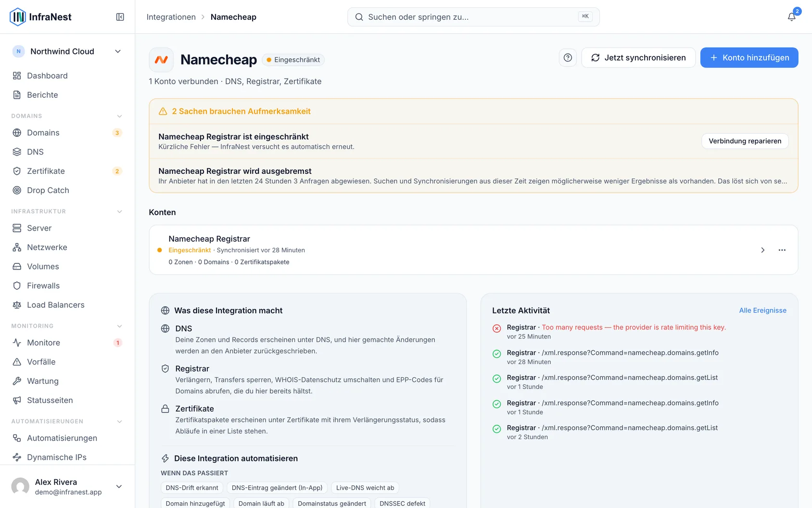Click the Monitore badge showing 1
812x508 pixels.
(x=117, y=343)
